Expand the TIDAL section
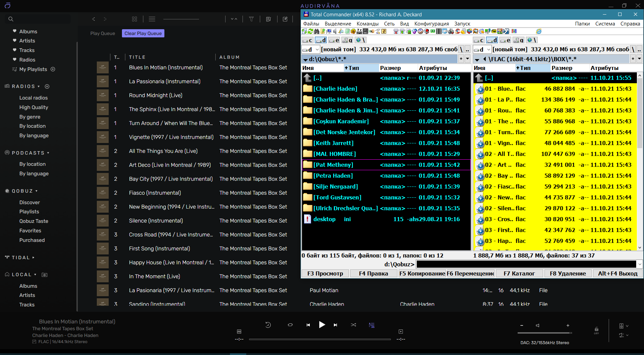The height and width of the screenshot is (355, 644). [33, 258]
